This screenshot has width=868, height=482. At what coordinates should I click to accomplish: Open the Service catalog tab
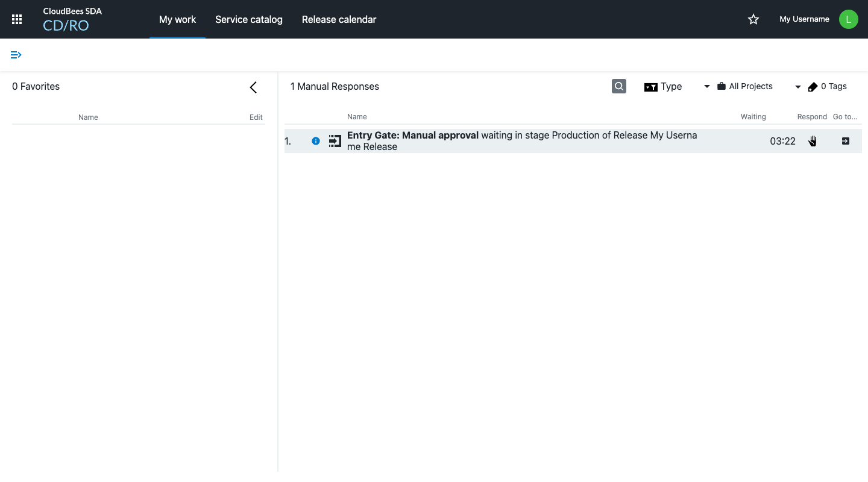pos(248,19)
